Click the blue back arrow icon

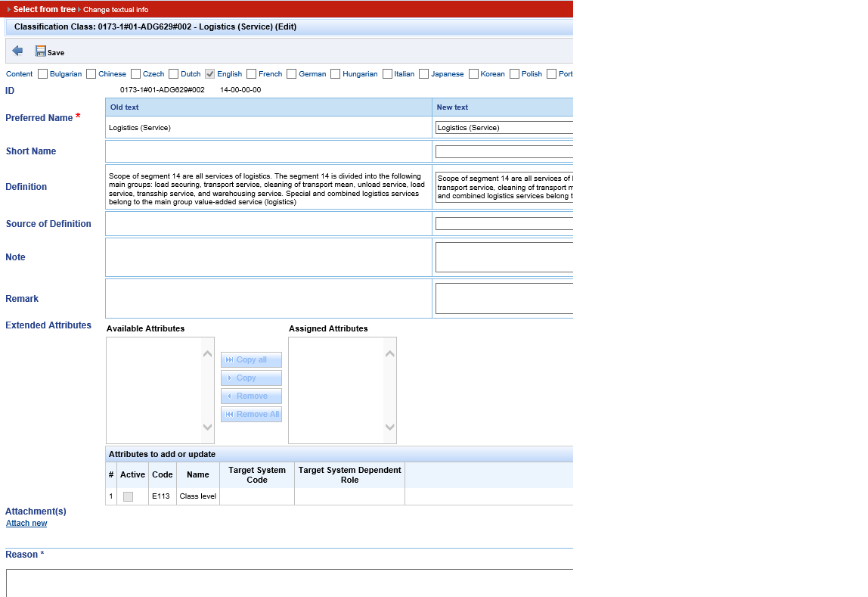coord(17,51)
